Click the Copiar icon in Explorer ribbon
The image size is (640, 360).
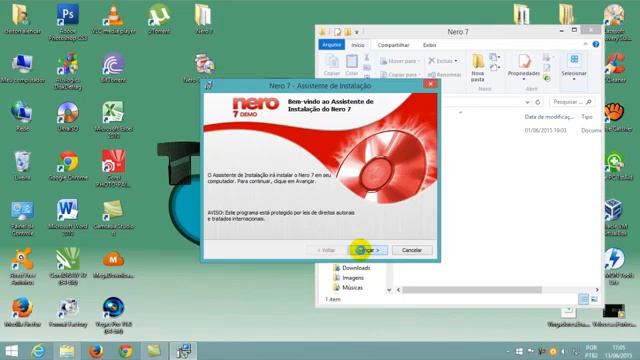click(x=332, y=65)
